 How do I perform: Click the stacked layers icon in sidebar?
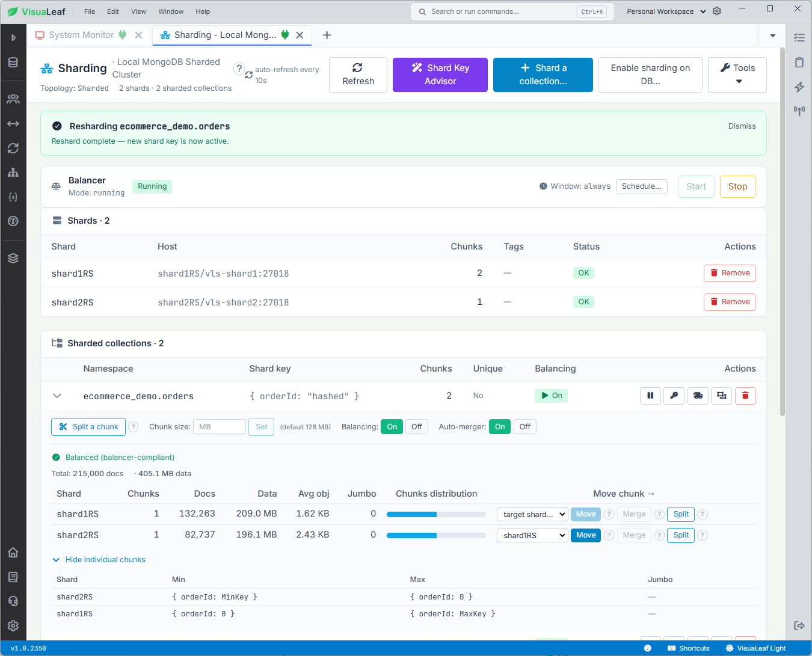[x=13, y=258]
